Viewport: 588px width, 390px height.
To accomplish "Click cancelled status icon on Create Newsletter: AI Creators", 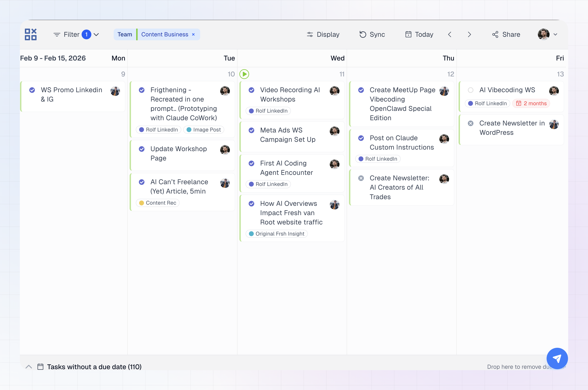I will [x=361, y=178].
